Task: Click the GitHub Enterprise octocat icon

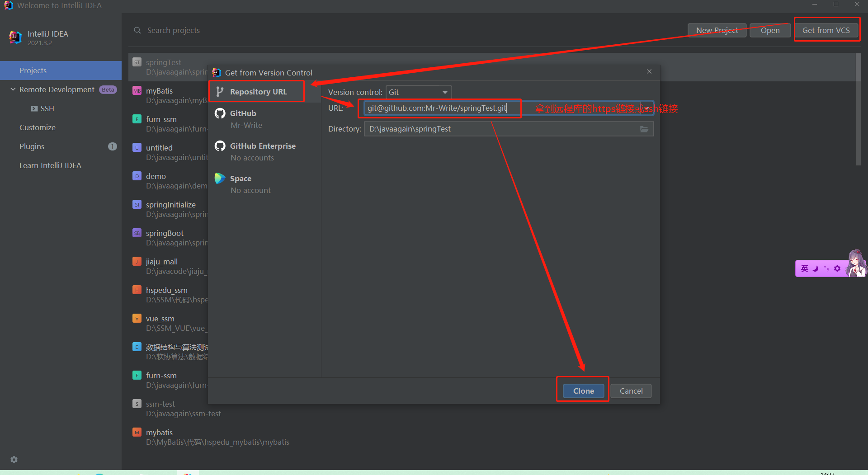Action: pyautogui.click(x=220, y=146)
